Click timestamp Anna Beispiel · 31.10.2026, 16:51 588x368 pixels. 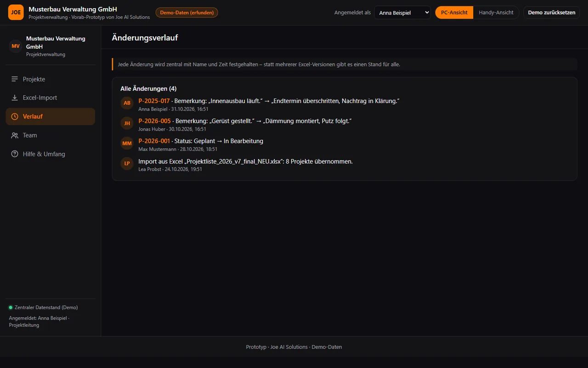pyautogui.click(x=173, y=109)
